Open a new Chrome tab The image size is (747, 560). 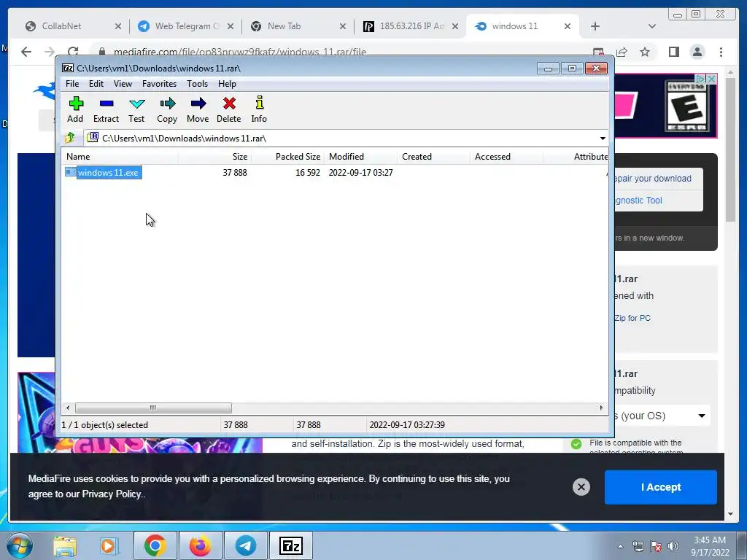tap(595, 26)
